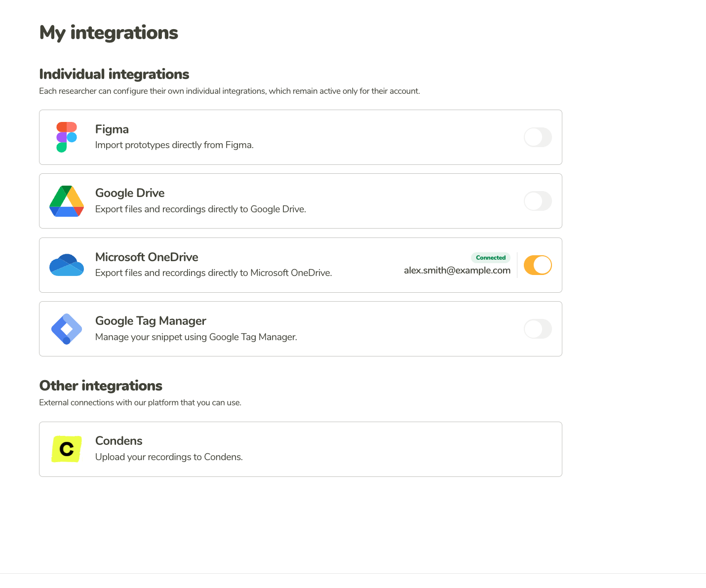This screenshot has height=588, width=706.
Task: Click the 'Individual integrations' section heading
Action: (x=114, y=74)
